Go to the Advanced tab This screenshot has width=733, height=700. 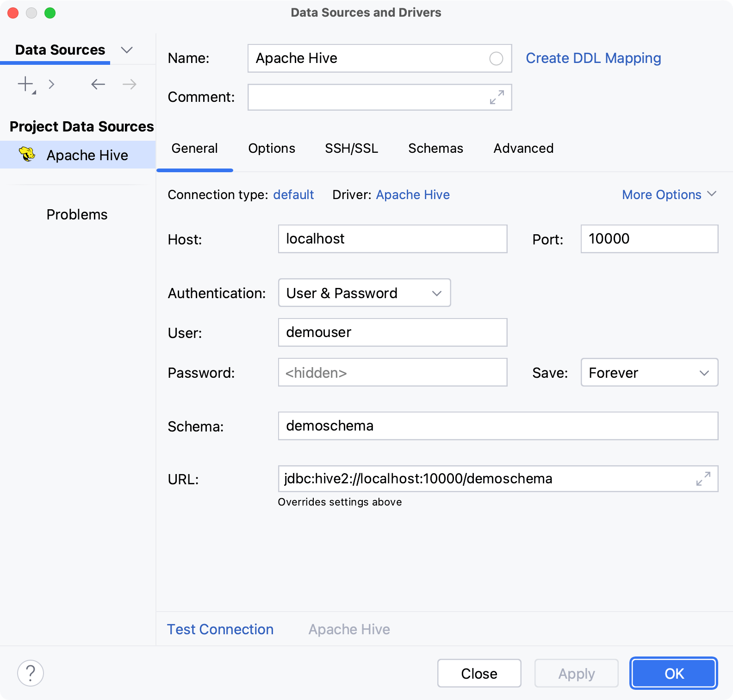(523, 149)
